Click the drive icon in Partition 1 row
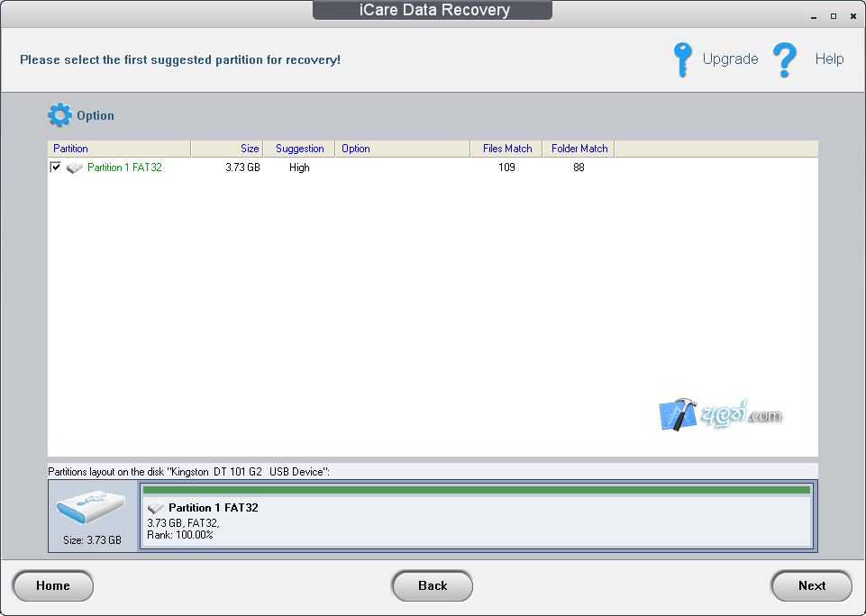The image size is (866, 616). 75,168
